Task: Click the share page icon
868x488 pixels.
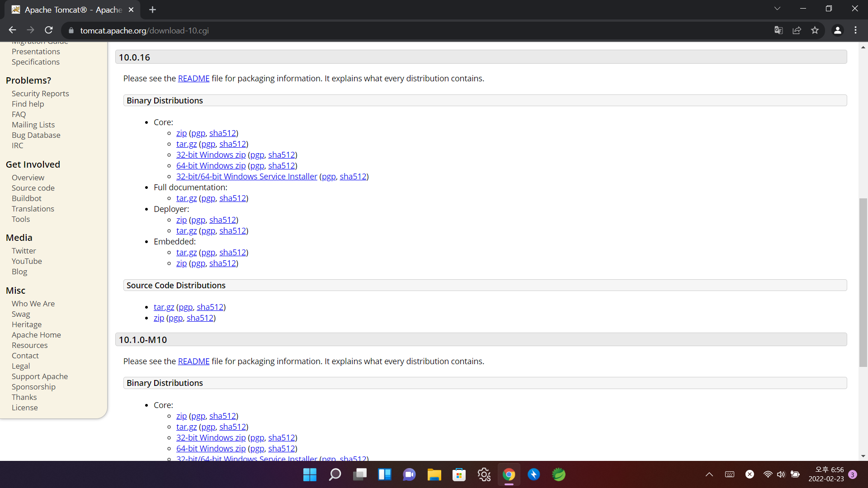Action: [x=797, y=30]
